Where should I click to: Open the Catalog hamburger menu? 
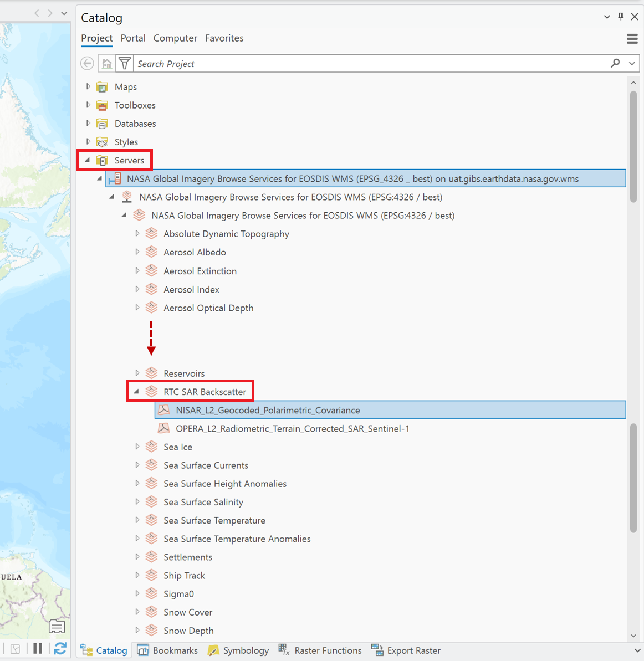(632, 39)
